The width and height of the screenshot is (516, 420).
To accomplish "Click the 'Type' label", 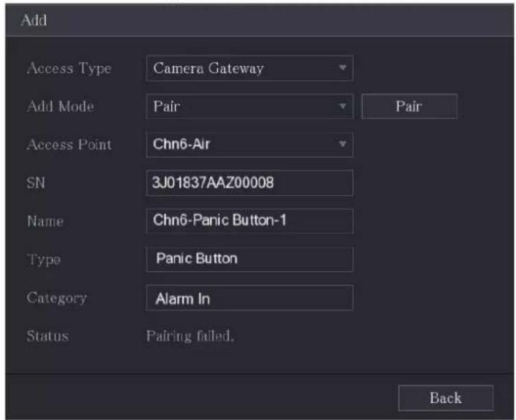I will [44, 260].
